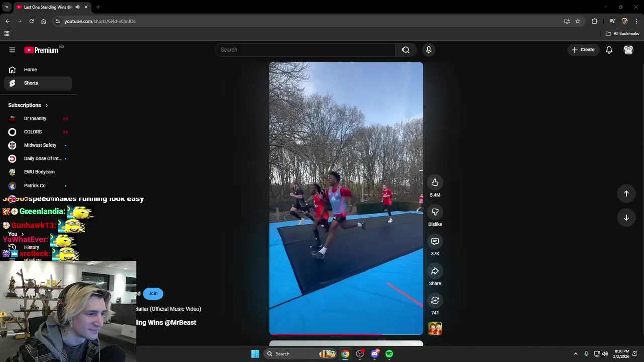
Task: Open Daily Dose Of Int... channel
Action: pyautogui.click(x=38, y=158)
